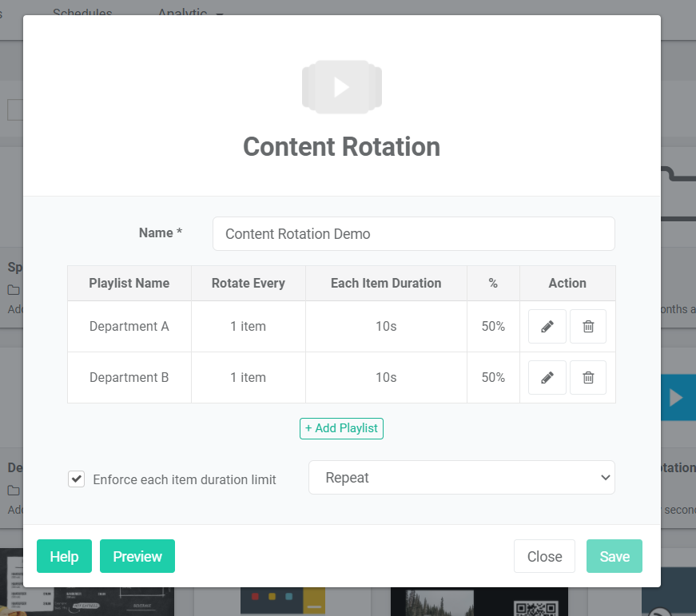This screenshot has height=616, width=696.
Task: Click the Add Playlist button
Action: pyautogui.click(x=341, y=428)
